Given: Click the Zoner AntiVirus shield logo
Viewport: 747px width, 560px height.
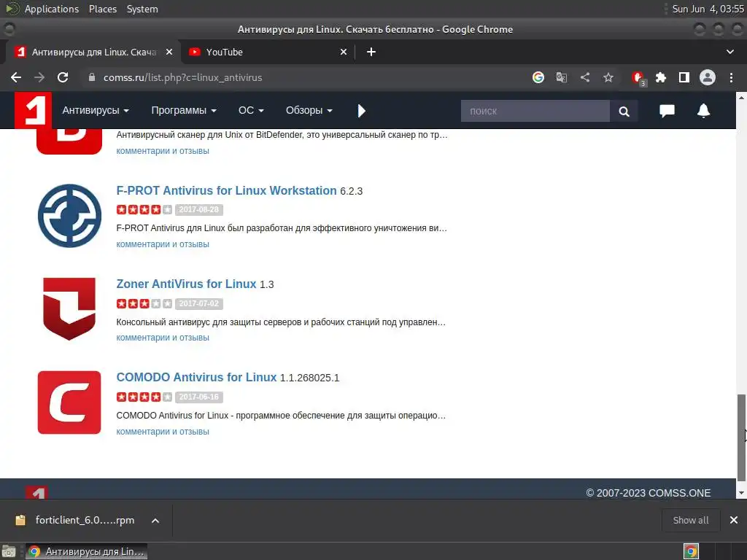Looking at the screenshot, I should [69, 308].
